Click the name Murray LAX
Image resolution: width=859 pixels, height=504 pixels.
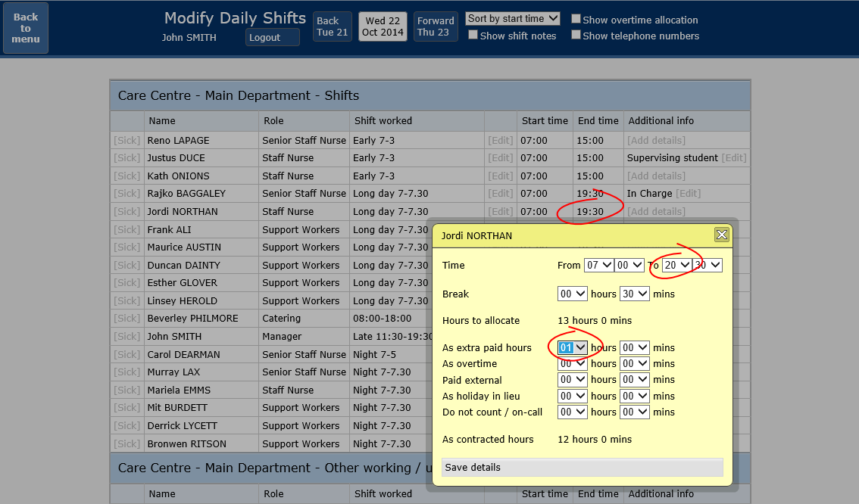click(x=173, y=372)
